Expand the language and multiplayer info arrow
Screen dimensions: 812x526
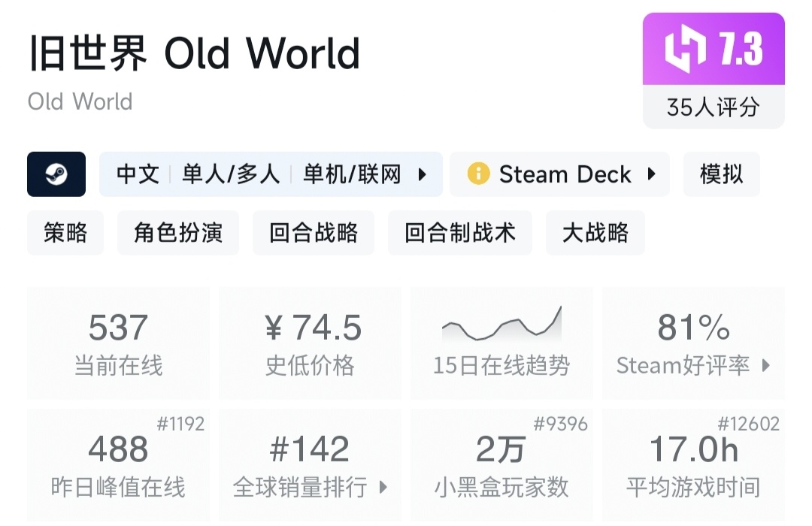tap(422, 174)
